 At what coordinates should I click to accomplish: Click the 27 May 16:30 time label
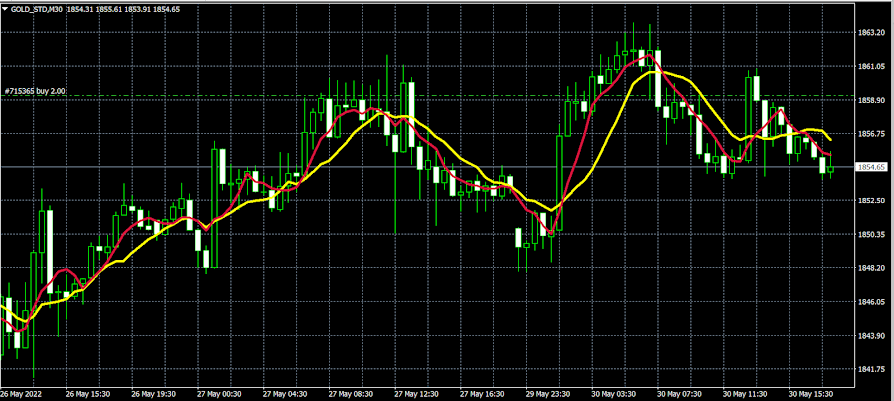click(x=482, y=394)
